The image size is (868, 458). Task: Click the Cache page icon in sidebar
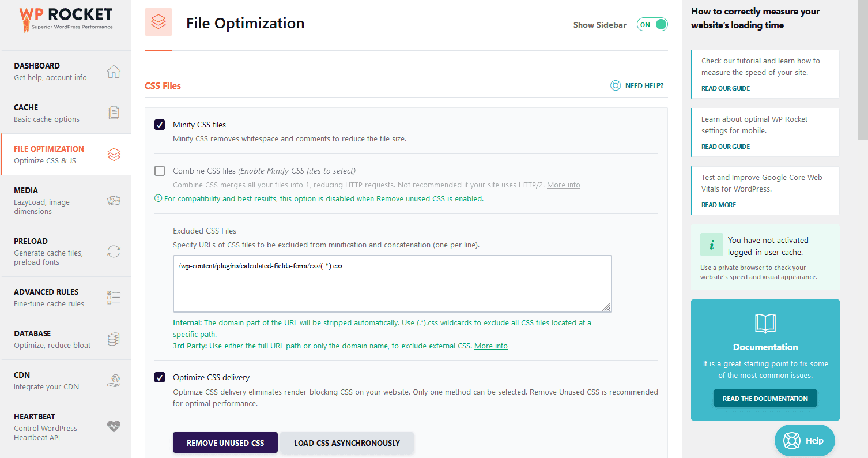point(114,113)
